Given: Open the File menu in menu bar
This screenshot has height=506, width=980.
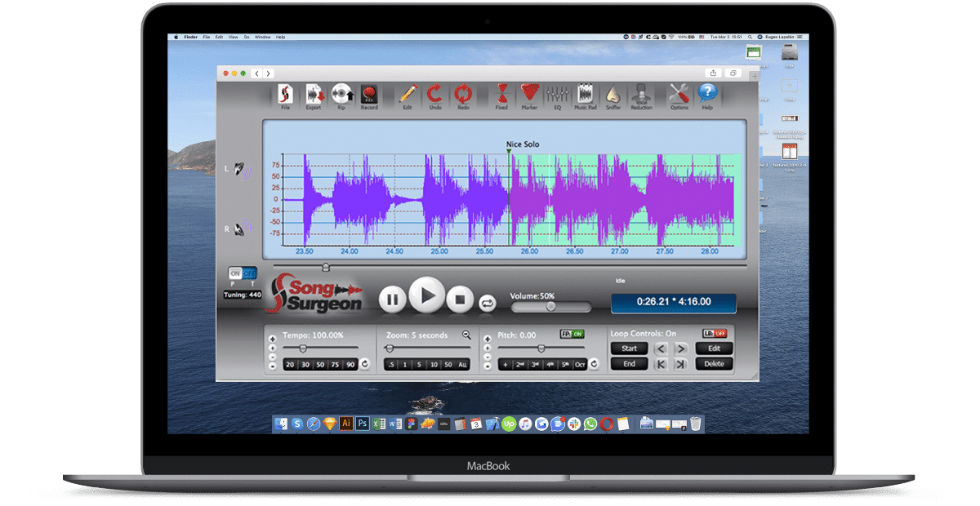Looking at the screenshot, I should tap(207, 38).
